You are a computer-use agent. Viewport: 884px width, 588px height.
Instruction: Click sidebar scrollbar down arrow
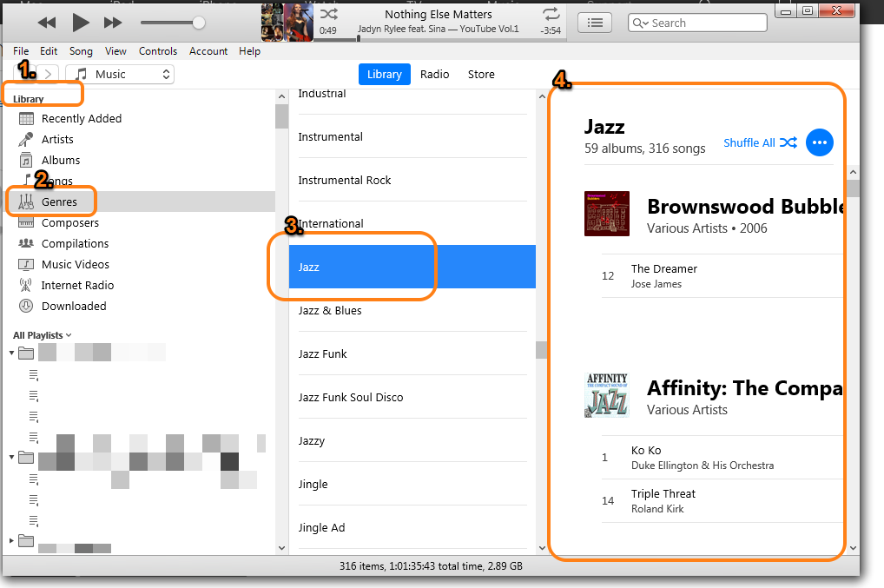click(x=282, y=548)
